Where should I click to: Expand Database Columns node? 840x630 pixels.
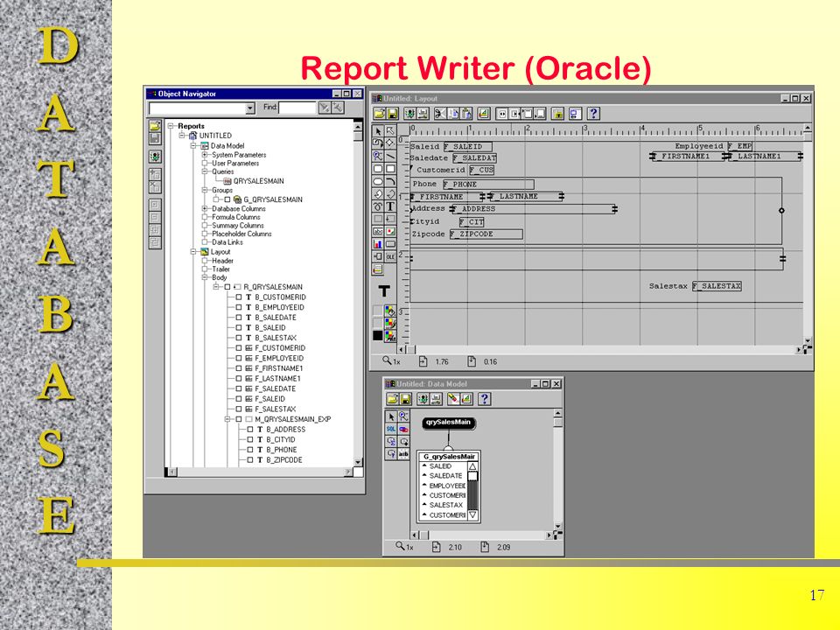tap(205, 209)
